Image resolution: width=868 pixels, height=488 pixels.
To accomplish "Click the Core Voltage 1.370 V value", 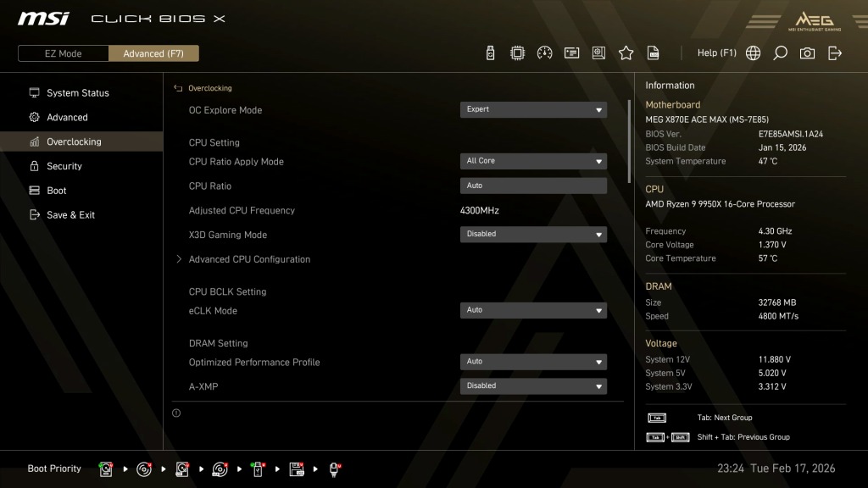I will click(x=772, y=245).
